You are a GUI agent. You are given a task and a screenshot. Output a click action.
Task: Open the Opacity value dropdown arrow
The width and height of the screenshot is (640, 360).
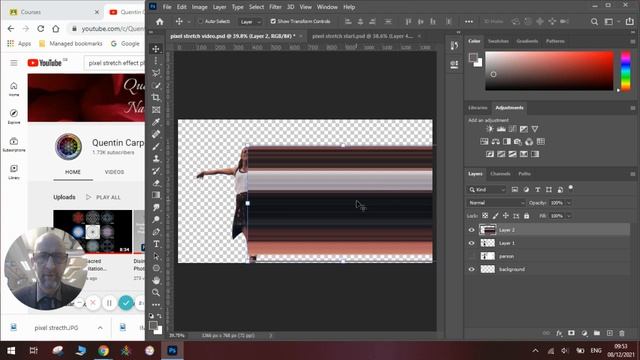click(x=569, y=203)
